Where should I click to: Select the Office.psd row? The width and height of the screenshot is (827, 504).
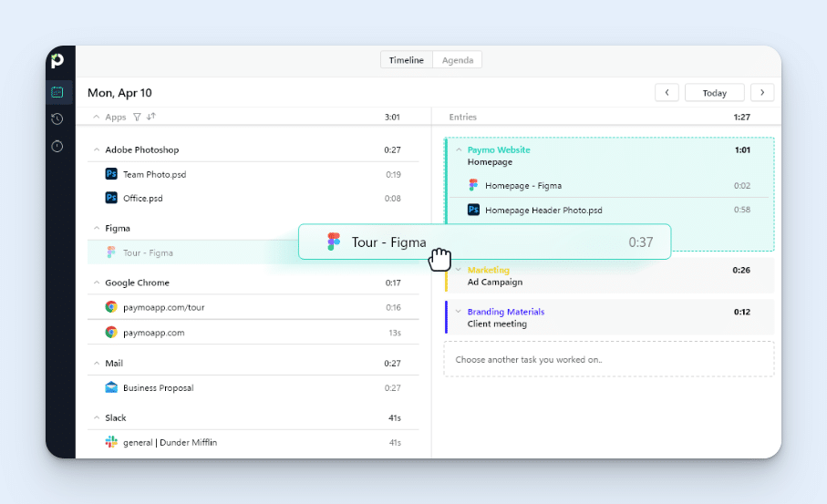[253, 198]
